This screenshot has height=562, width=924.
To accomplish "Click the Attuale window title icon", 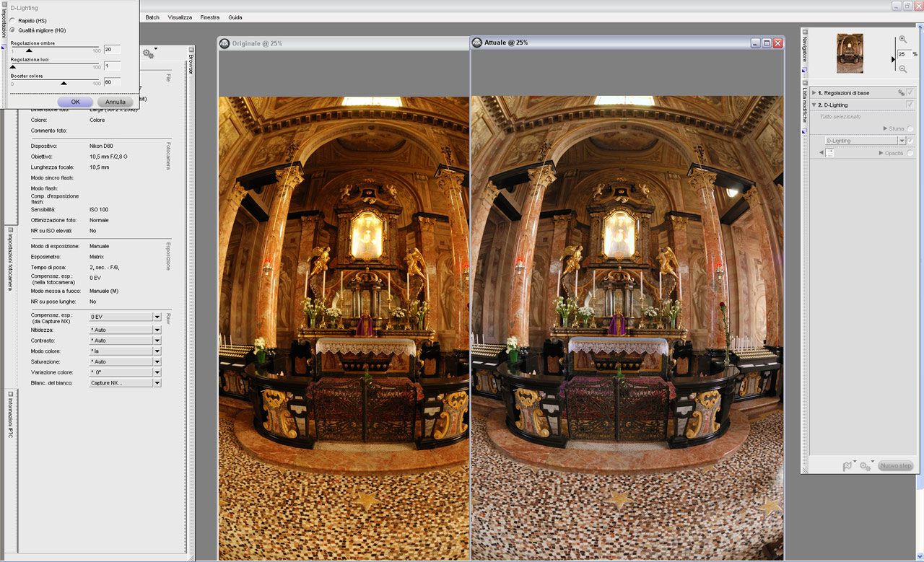I will coord(476,43).
